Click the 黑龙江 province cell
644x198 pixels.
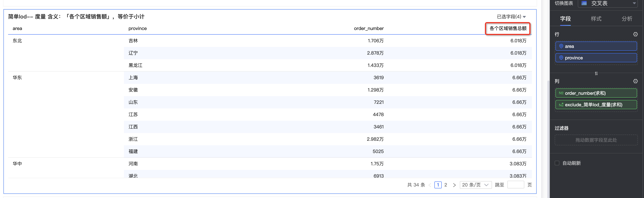click(x=135, y=65)
